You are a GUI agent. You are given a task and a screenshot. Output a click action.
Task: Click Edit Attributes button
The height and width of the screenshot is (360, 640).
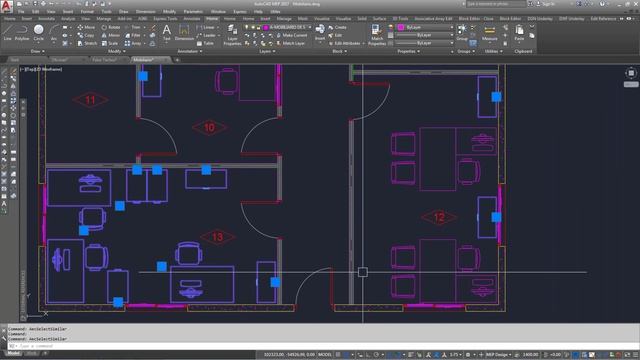pyautogui.click(x=344, y=43)
